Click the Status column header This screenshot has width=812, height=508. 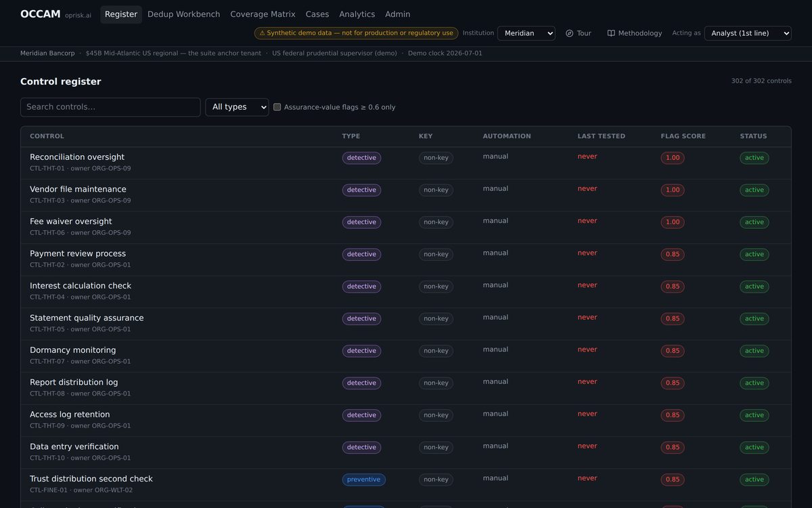click(x=754, y=136)
